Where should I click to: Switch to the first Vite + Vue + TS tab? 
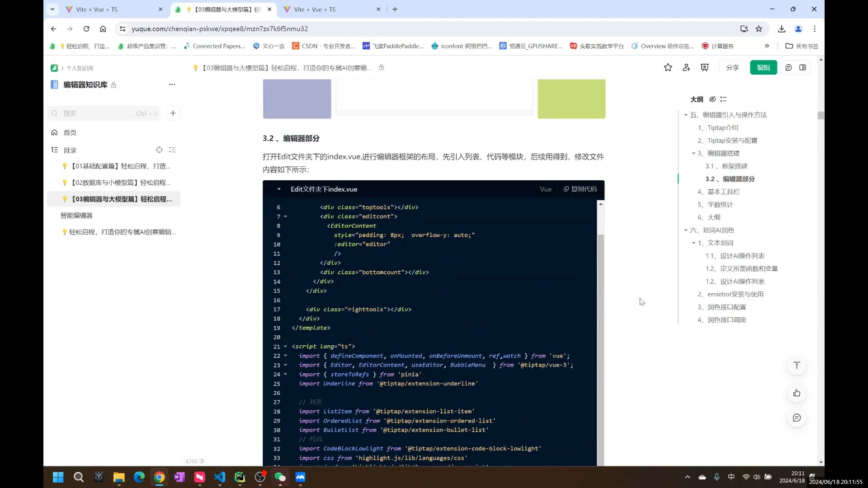[113, 9]
